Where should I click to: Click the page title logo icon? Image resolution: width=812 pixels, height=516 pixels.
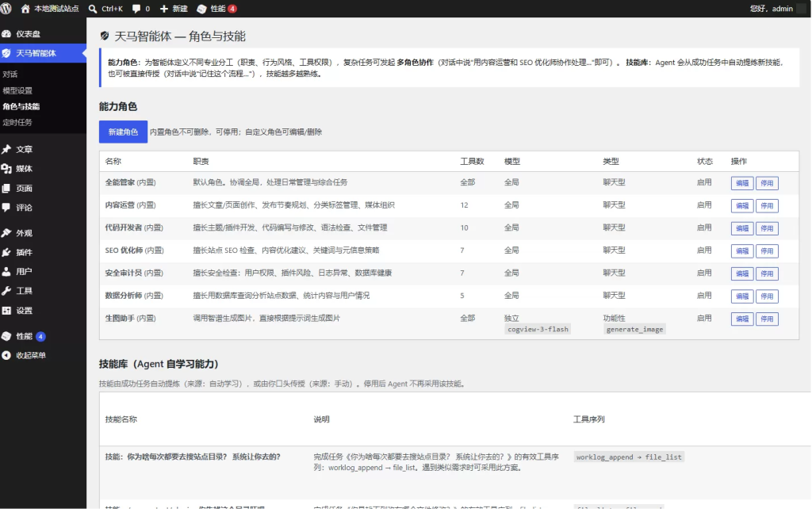[105, 36]
